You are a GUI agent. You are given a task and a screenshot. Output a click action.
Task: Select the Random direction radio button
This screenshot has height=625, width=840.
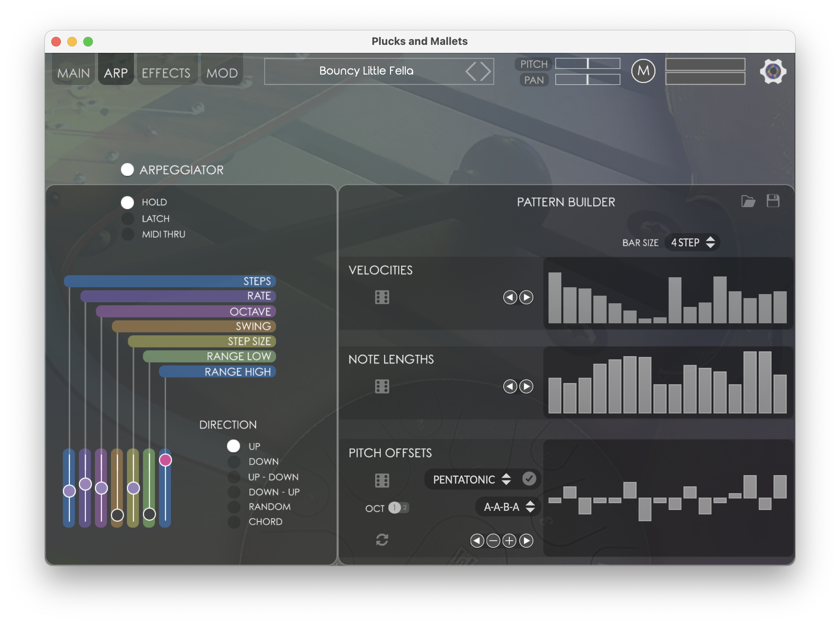coord(234,507)
